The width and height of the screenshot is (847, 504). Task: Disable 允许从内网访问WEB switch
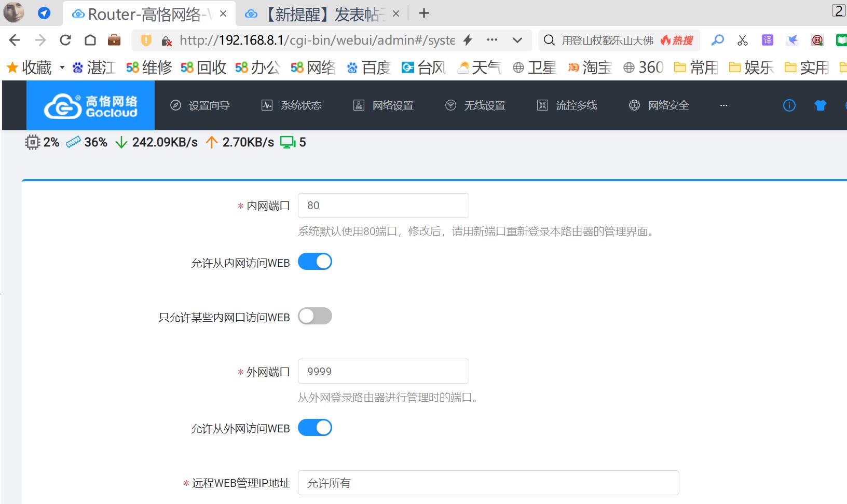(x=315, y=262)
